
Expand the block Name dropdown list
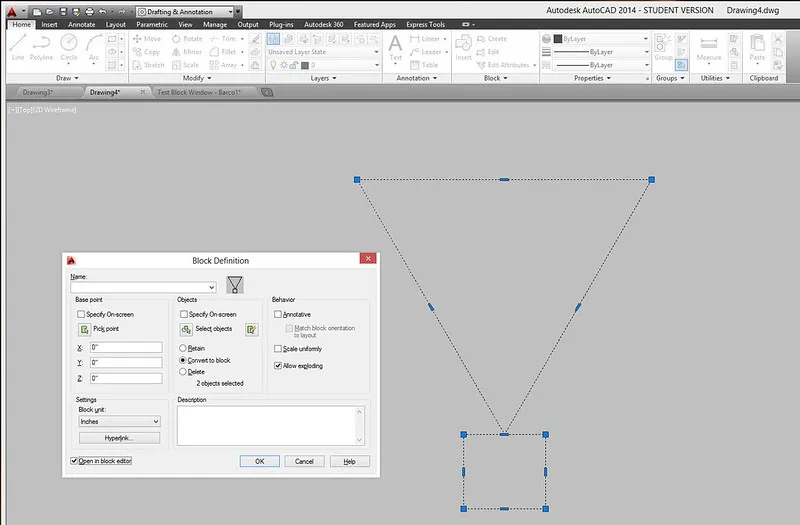[x=212, y=288]
